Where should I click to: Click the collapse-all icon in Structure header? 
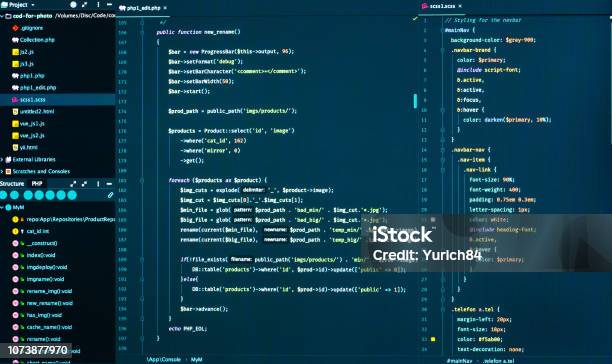coord(85,183)
